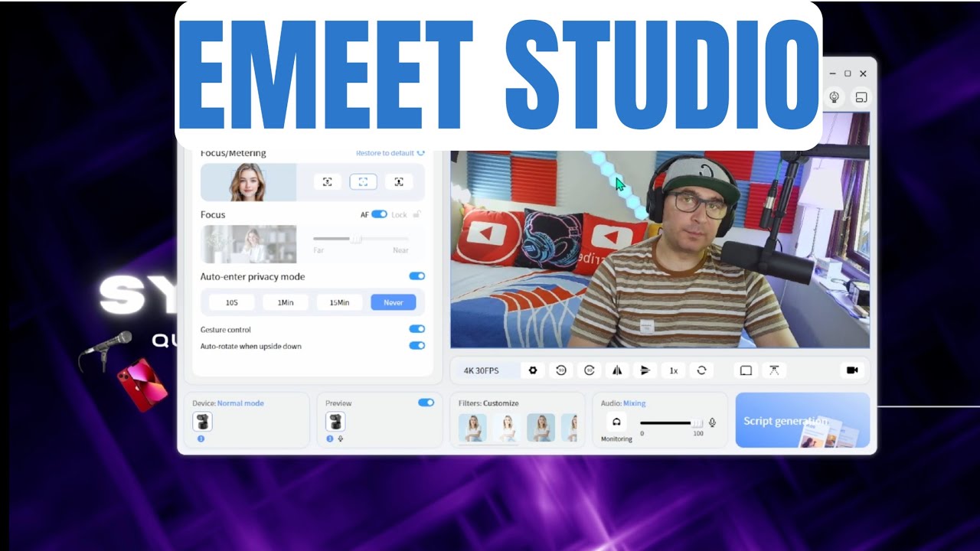This screenshot has height=551, width=980.
Task: Toggle the Gesture control switch
Action: tap(416, 329)
